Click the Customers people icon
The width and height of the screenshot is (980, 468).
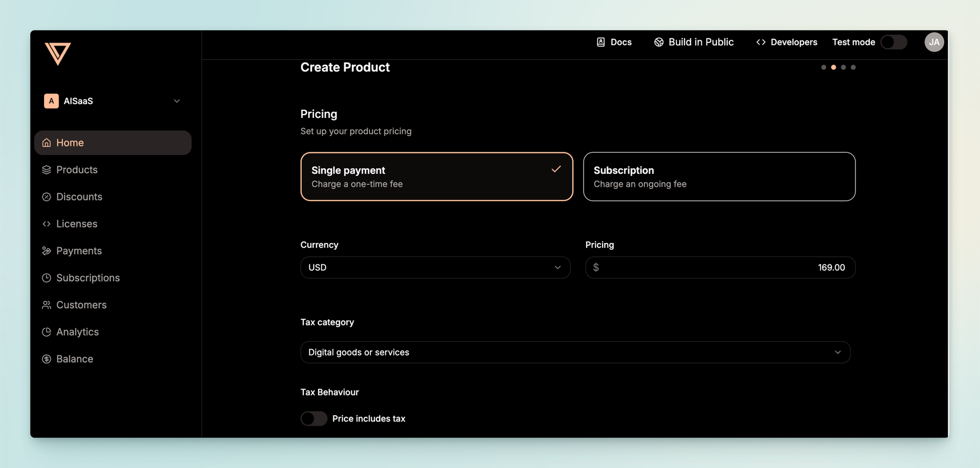tap(47, 305)
